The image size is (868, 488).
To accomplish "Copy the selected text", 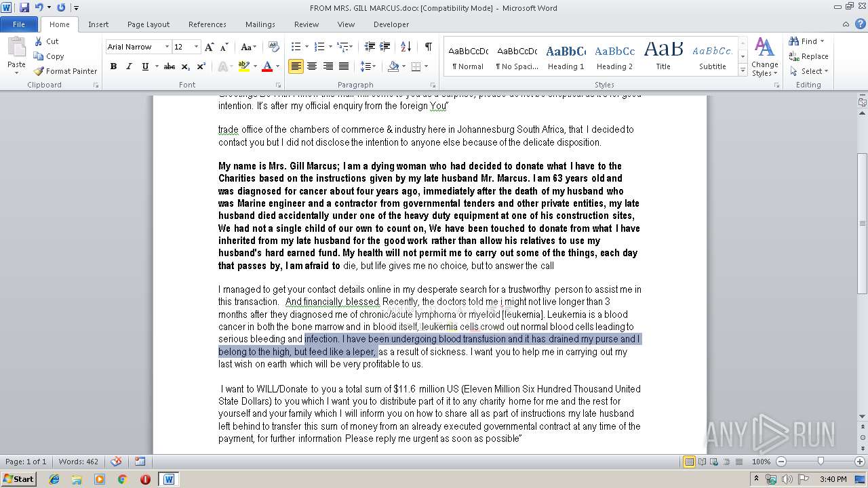I will click(49, 56).
